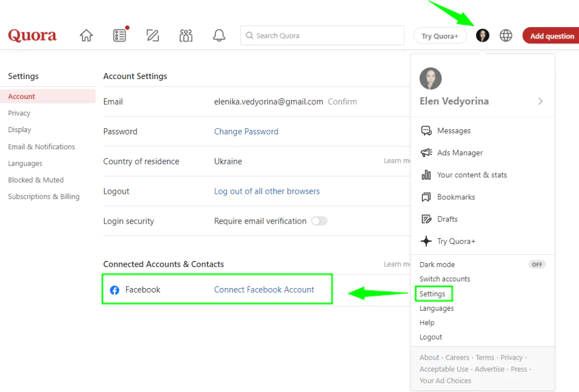Screen dimensions: 579x392
Task: Select the Display settings tab
Action: coord(20,130)
